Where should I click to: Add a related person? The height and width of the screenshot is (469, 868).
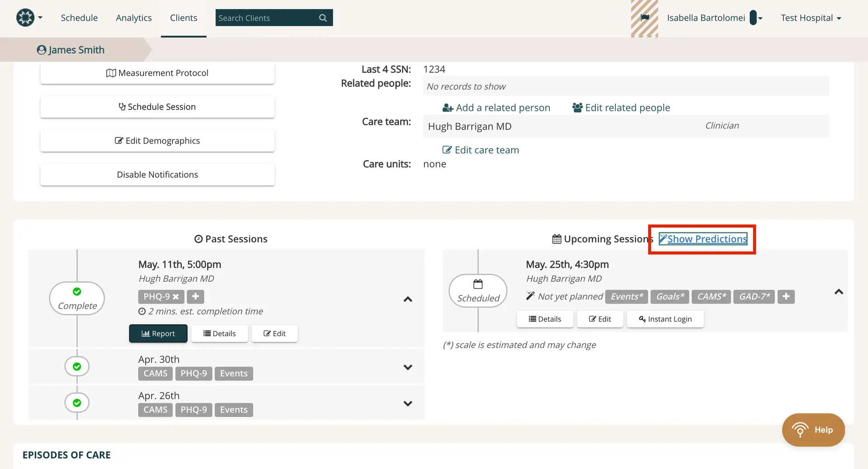(496, 108)
